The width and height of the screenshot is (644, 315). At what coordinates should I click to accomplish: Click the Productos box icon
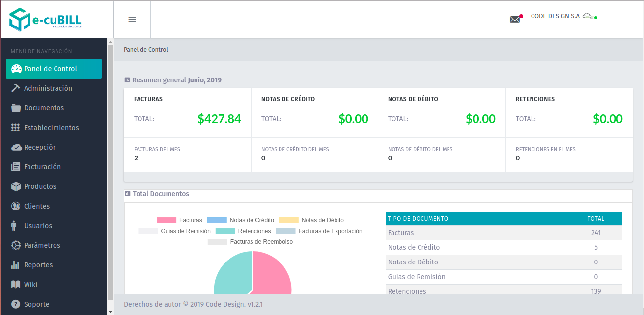pos(16,186)
